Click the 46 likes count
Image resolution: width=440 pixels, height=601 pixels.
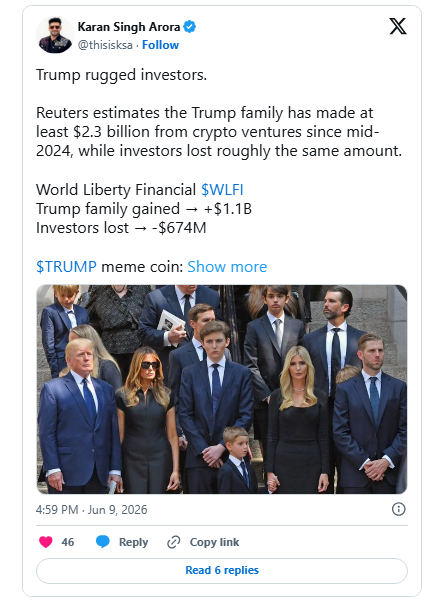tap(67, 542)
